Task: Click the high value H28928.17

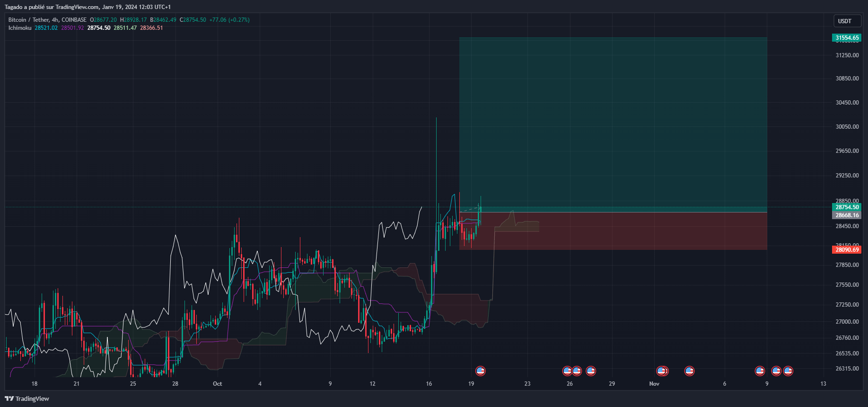Action: [x=133, y=20]
